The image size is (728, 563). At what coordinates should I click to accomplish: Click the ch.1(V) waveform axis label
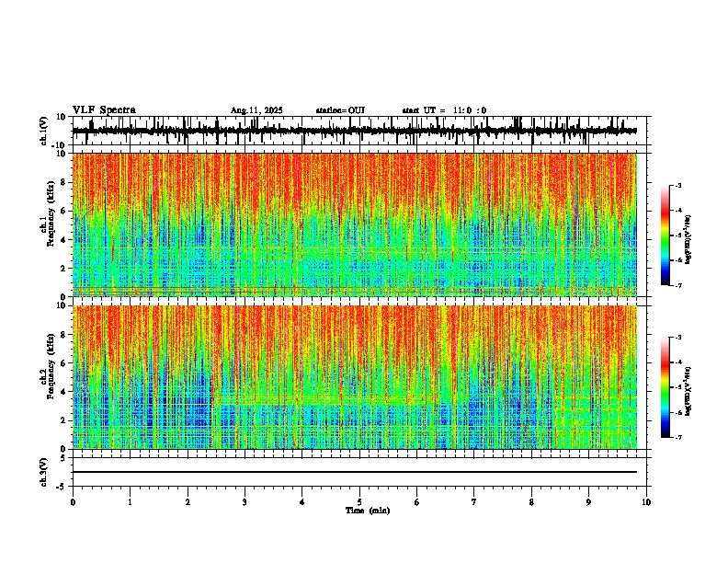tap(43, 131)
